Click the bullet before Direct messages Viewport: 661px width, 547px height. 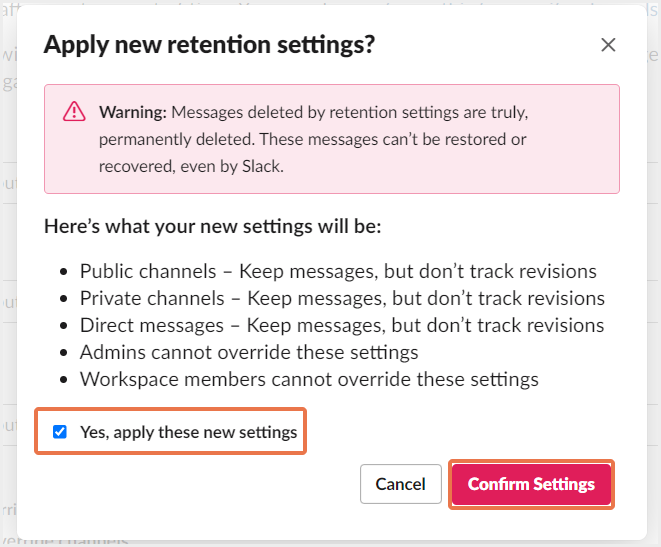(x=65, y=326)
